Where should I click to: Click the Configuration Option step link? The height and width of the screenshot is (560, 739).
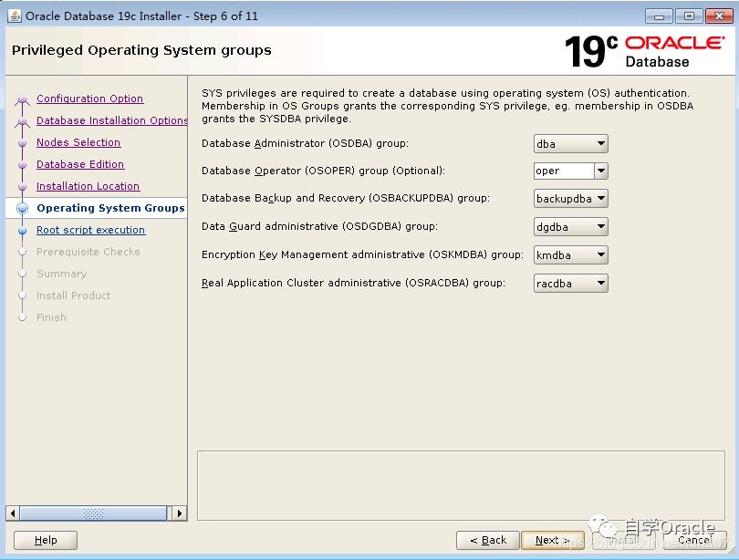click(x=89, y=99)
